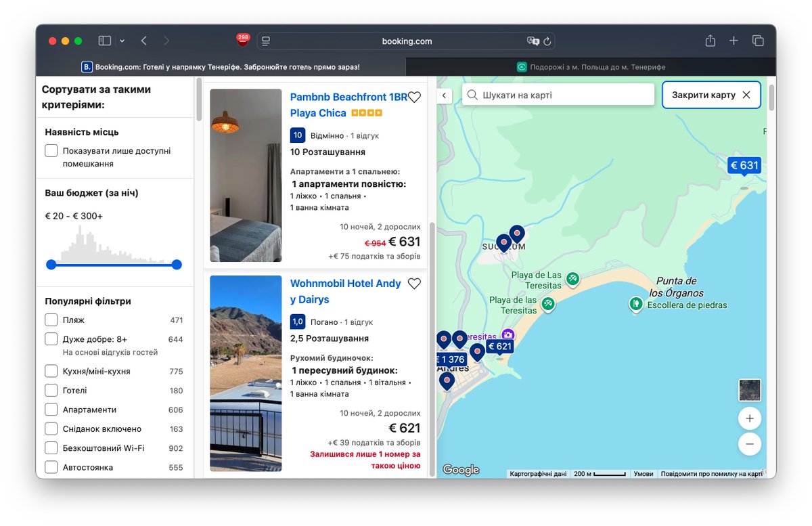Screen dimensions: 812x526
Task: Check the Готелі filter
Action: click(51, 391)
